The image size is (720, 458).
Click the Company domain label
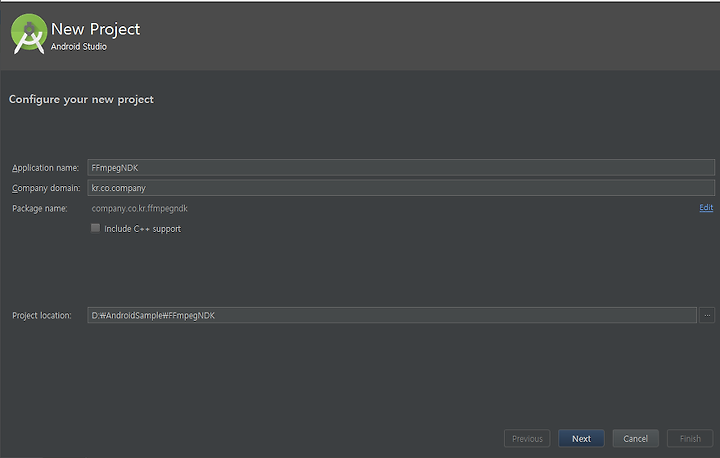[46, 188]
